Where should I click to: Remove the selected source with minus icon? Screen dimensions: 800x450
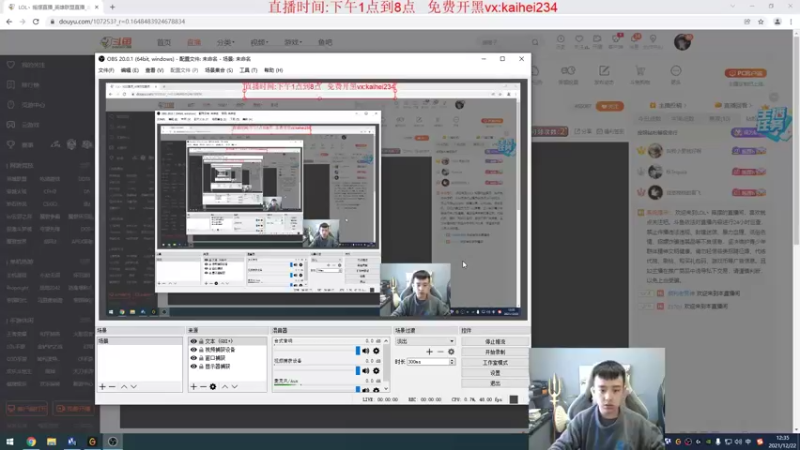point(203,387)
